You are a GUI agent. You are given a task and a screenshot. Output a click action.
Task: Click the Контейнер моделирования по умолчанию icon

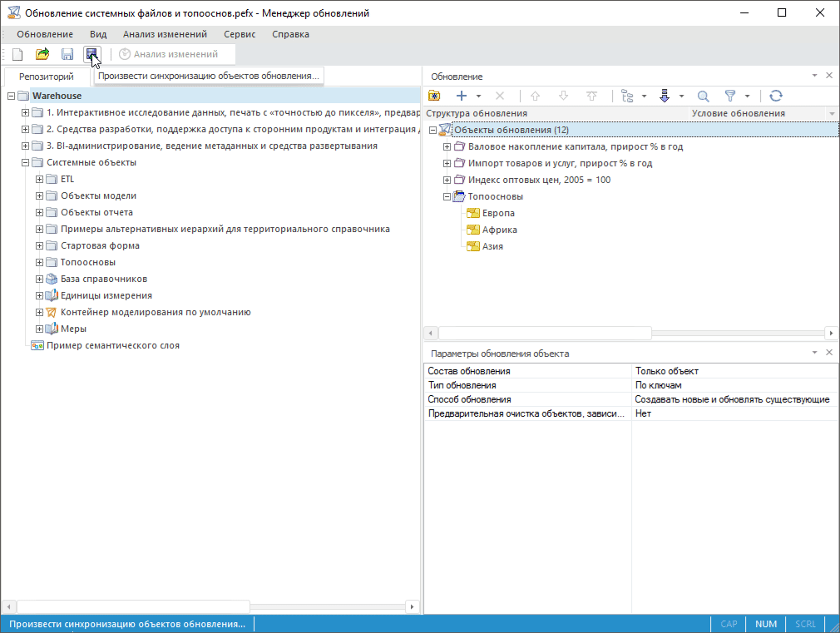(x=52, y=312)
